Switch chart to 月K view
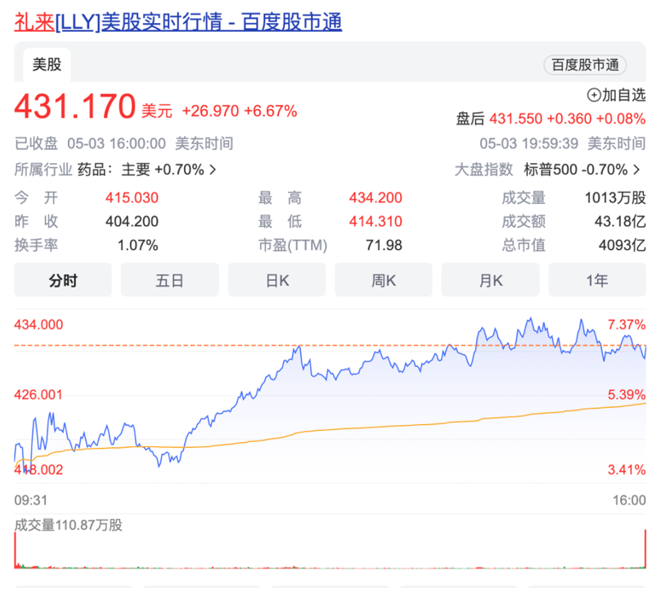This screenshot has width=657, height=593. (490, 280)
